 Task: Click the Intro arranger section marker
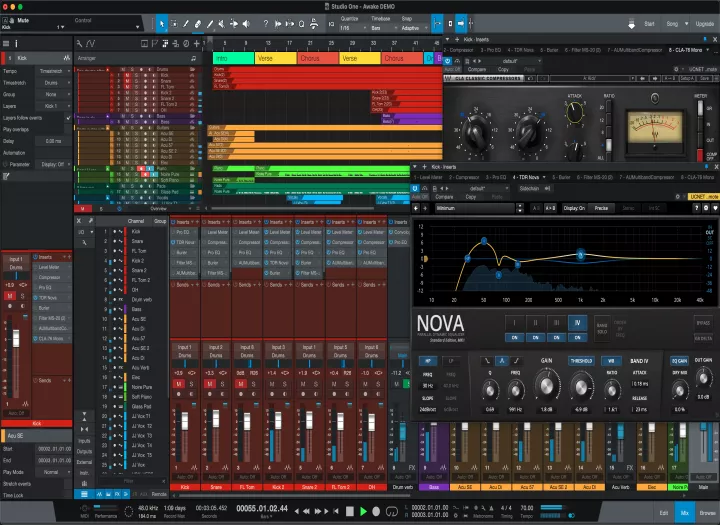pyautogui.click(x=233, y=58)
